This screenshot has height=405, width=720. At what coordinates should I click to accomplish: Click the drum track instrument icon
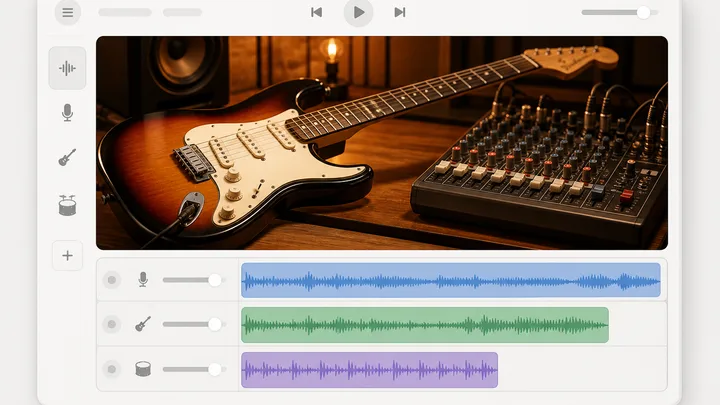[143, 369]
